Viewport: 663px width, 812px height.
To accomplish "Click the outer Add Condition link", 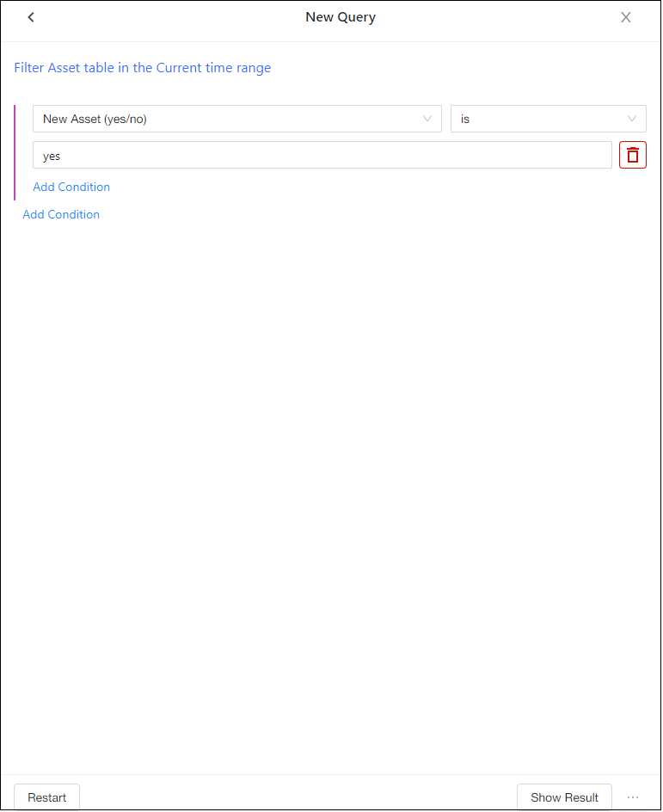I will tap(61, 214).
